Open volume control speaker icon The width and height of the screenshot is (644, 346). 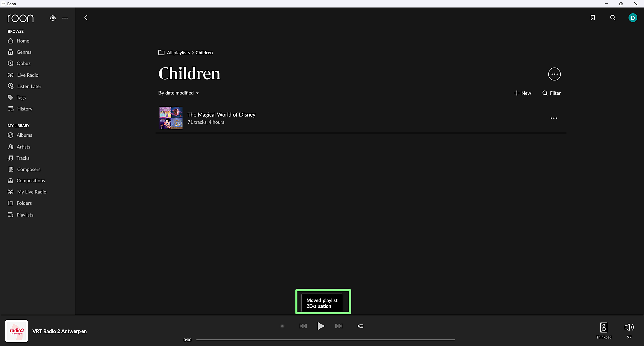pyautogui.click(x=629, y=328)
